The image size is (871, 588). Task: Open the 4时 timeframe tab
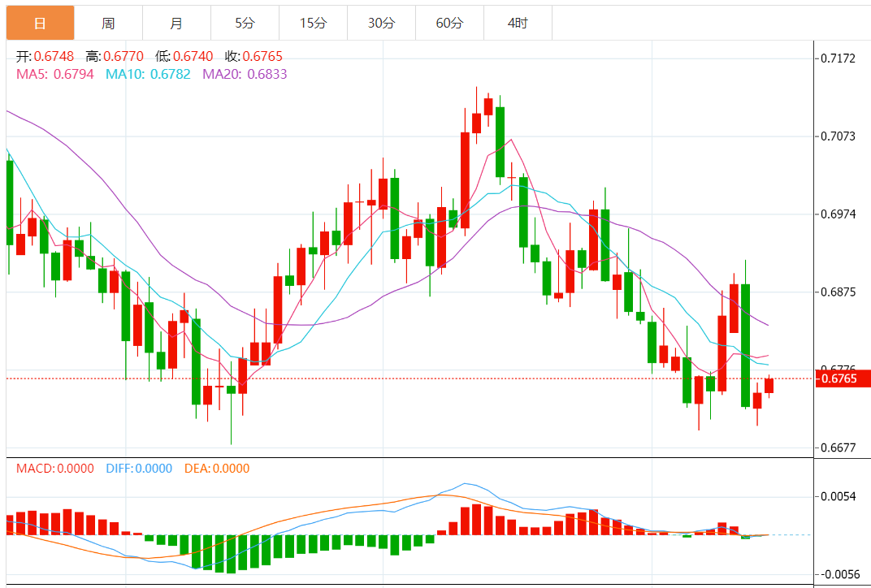pyautogui.click(x=518, y=24)
